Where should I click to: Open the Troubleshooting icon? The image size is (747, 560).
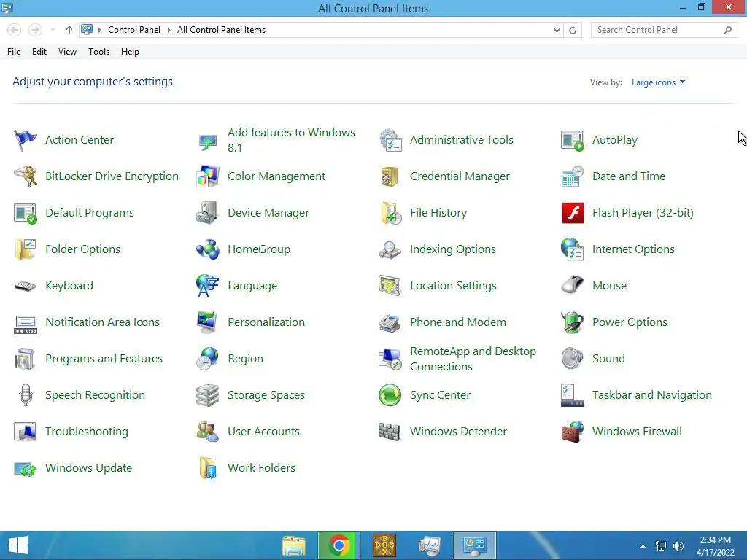[26, 432]
